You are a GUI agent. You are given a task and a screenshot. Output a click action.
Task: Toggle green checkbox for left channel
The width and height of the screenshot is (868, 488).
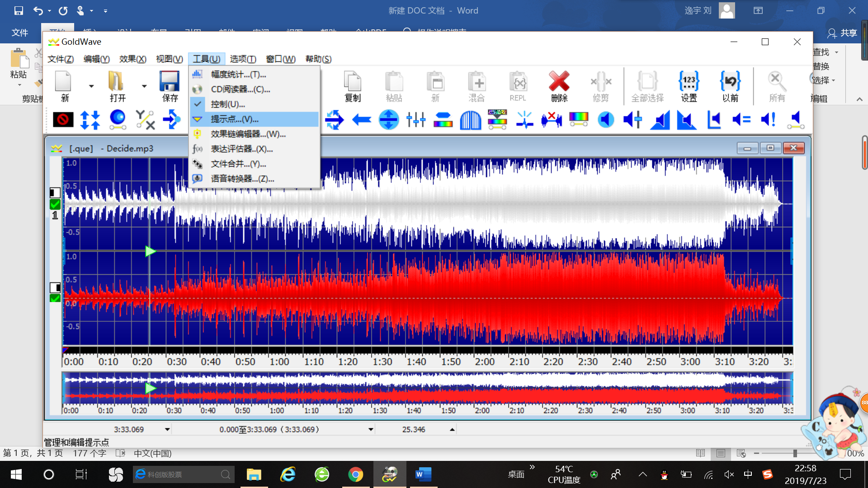click(55, 204)
